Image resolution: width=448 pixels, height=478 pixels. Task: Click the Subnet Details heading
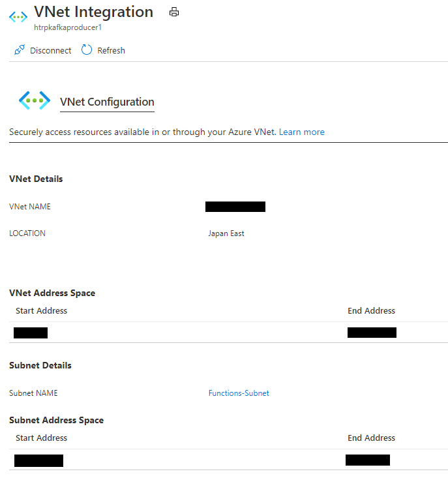click(x=40, y=366)
